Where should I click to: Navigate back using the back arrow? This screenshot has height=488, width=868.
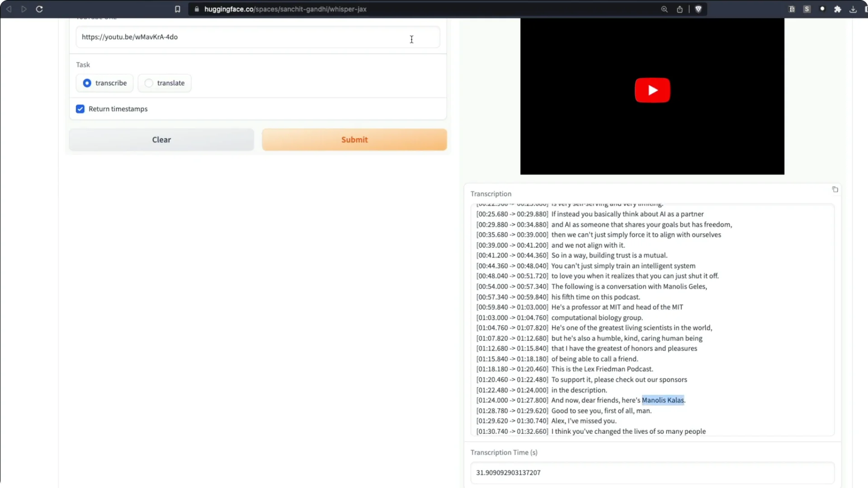coord(9,9)
